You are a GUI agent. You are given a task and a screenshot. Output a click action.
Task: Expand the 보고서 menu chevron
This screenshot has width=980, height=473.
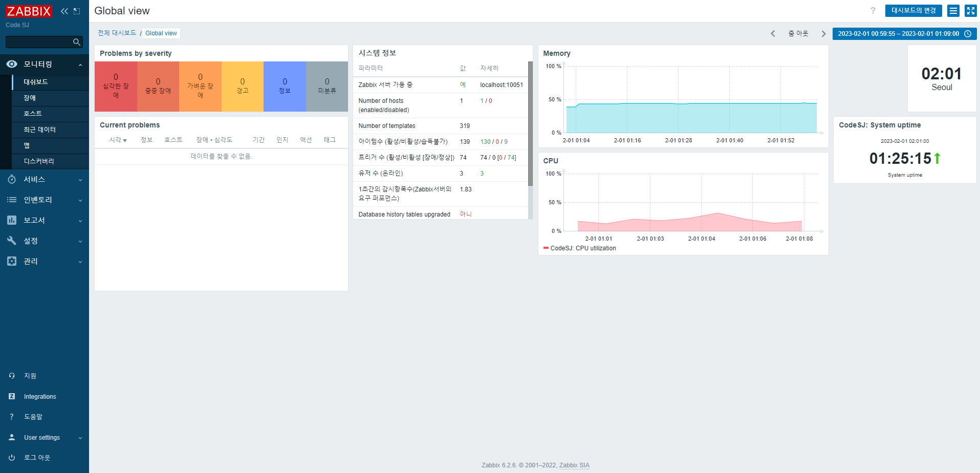point(80,221)
